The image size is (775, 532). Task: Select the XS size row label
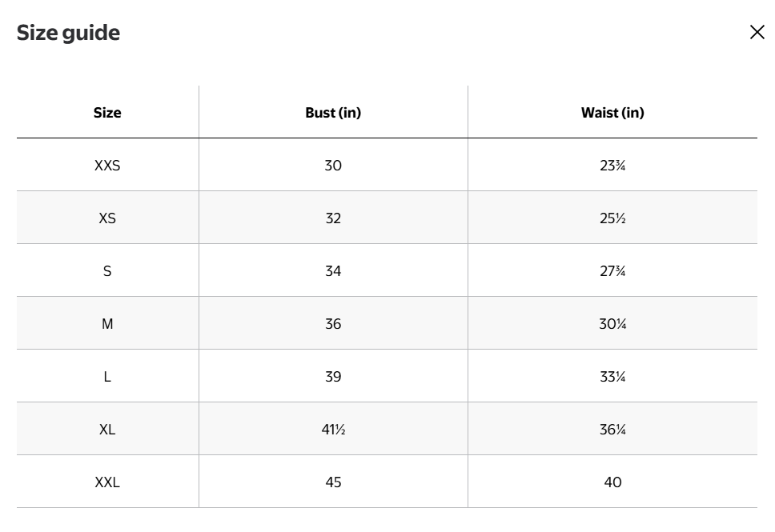click(x=107, y=218)
